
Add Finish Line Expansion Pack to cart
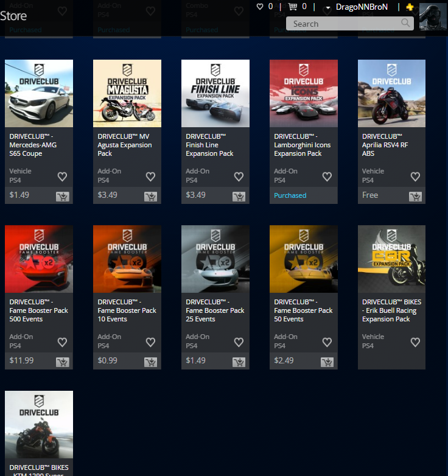point(239,196)
